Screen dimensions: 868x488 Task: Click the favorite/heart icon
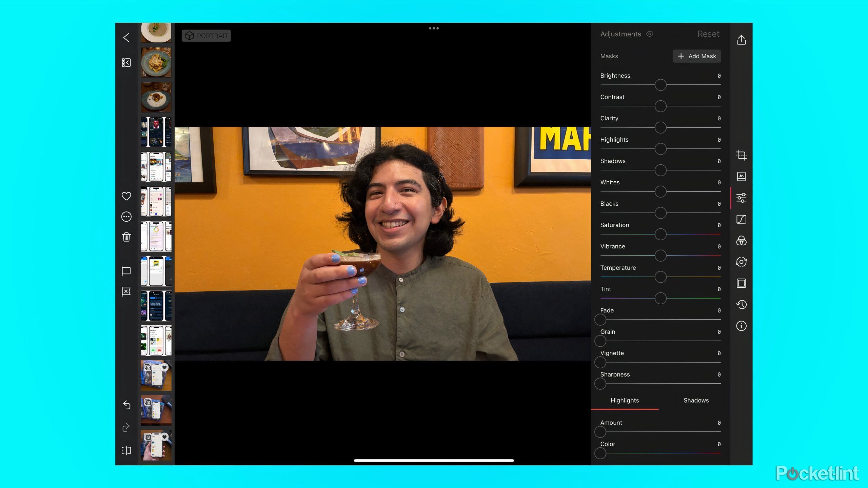126,196
